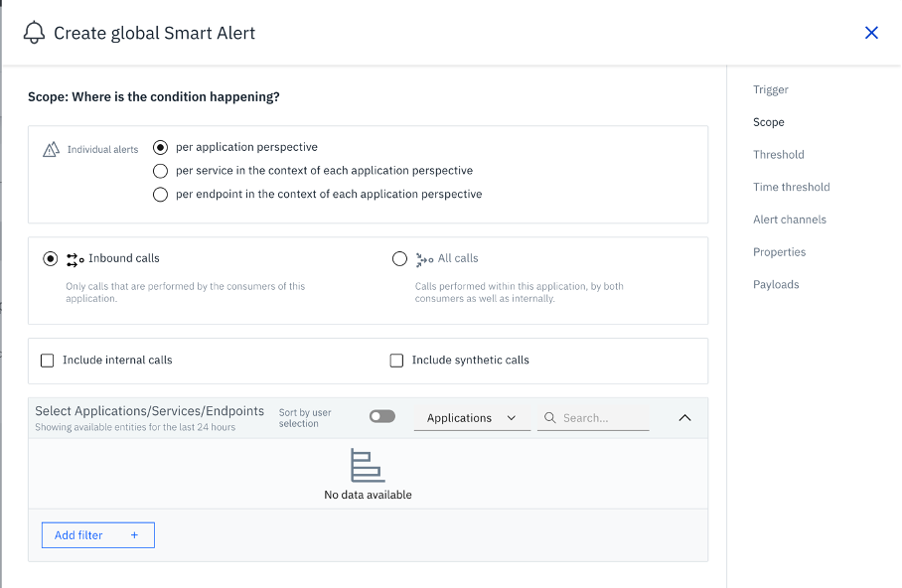Choose per service in each application perspective
This screenshot has width=902, height=588.
(x=161, y=171)
